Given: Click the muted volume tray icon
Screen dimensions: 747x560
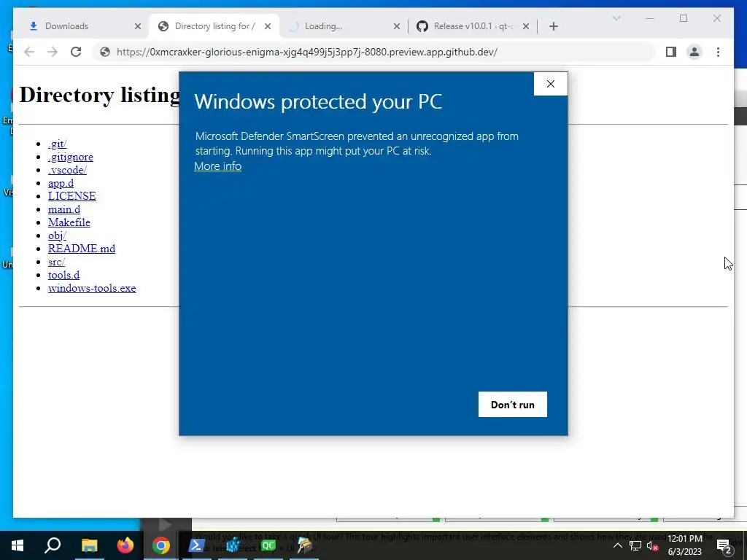Looking at the screenshot, I should pyautogui.click(x=652, y=545).
